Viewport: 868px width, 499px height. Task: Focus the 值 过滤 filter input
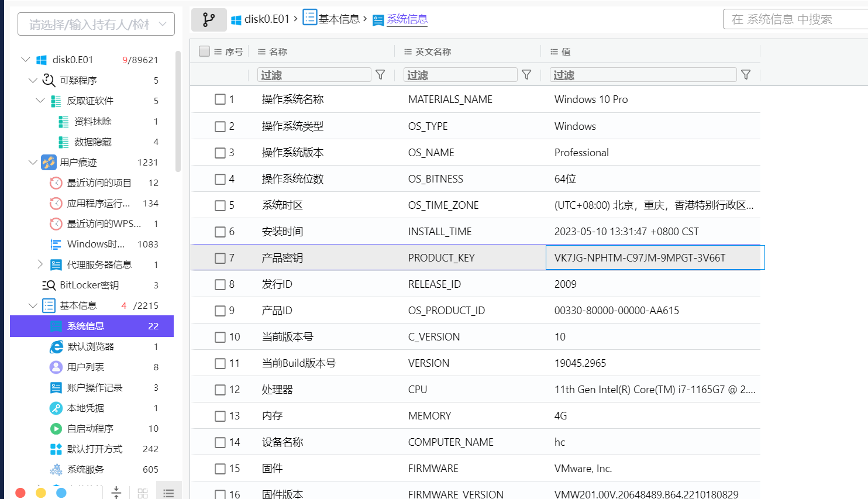click(643, 75)
